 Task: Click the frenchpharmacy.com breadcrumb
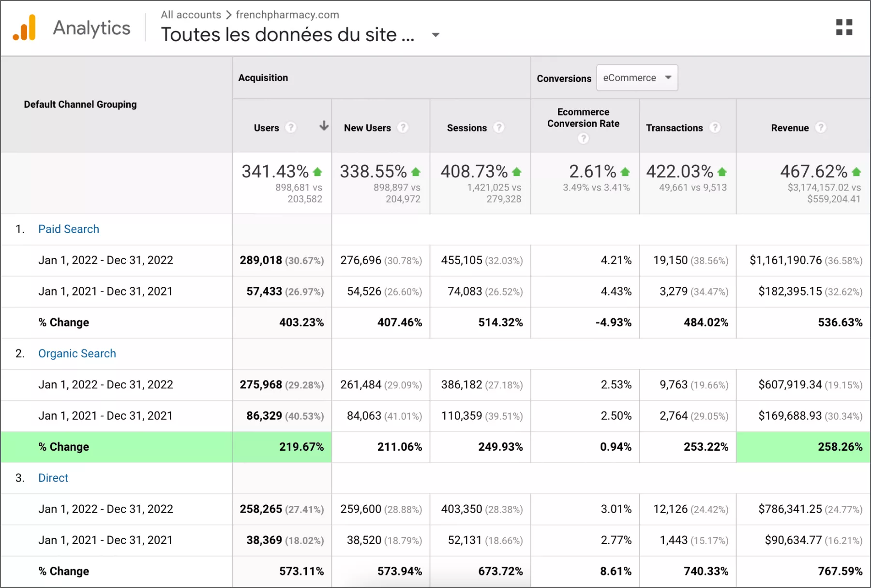coord(287,15)
